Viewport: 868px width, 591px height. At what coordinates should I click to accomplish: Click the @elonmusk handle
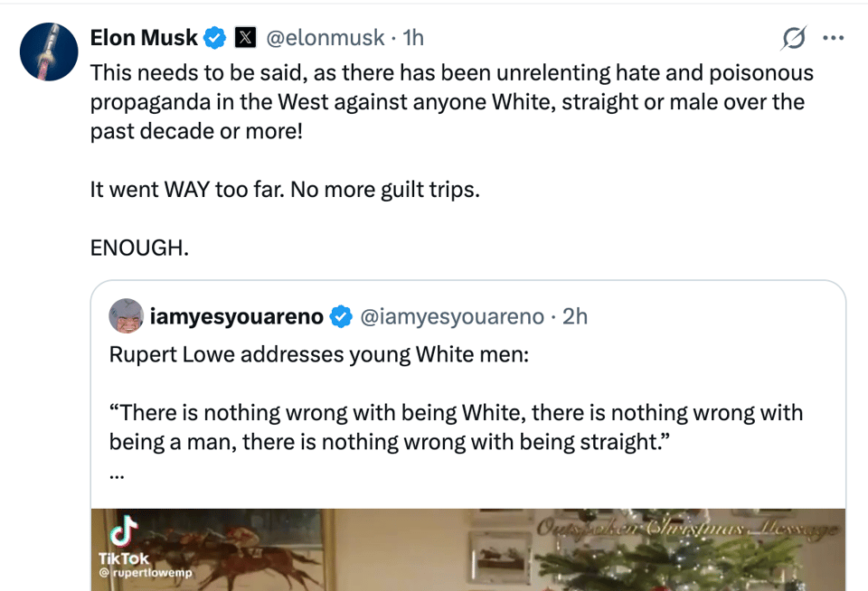325,38
